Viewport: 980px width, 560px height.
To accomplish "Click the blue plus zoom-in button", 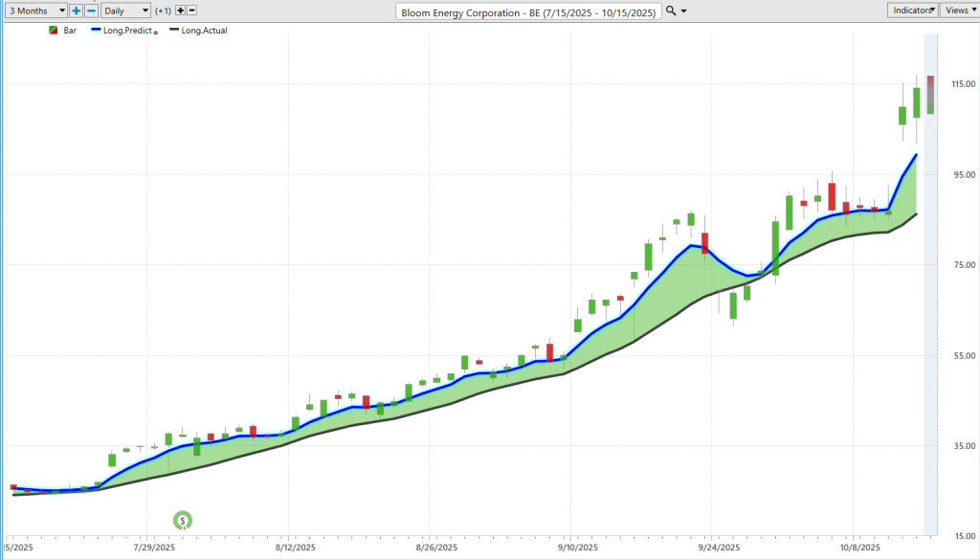I will pos(77,10).
